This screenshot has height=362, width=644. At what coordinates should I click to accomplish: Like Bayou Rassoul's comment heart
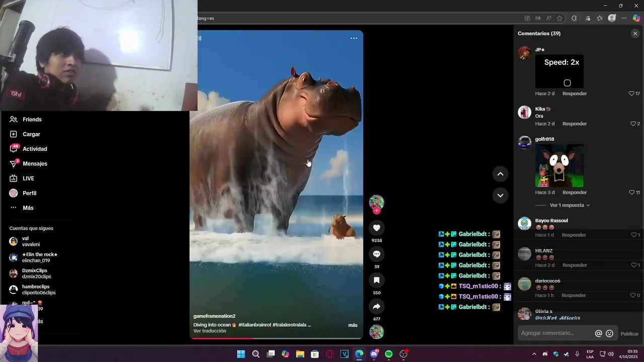click(x=633, y=235)
